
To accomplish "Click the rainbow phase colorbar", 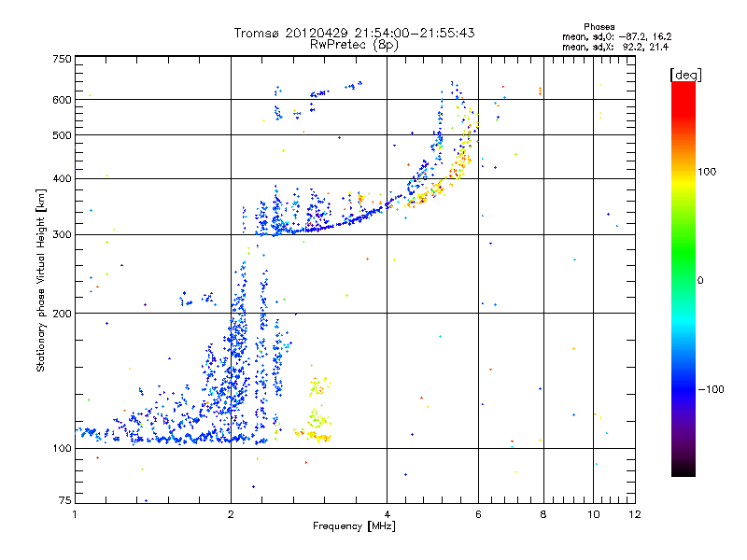I will 684,279.
